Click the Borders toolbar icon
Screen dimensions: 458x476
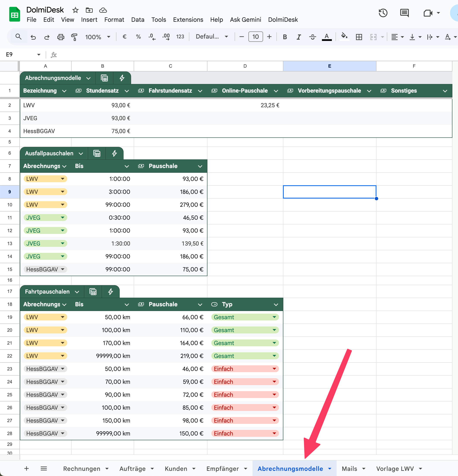tap(359, 37)
